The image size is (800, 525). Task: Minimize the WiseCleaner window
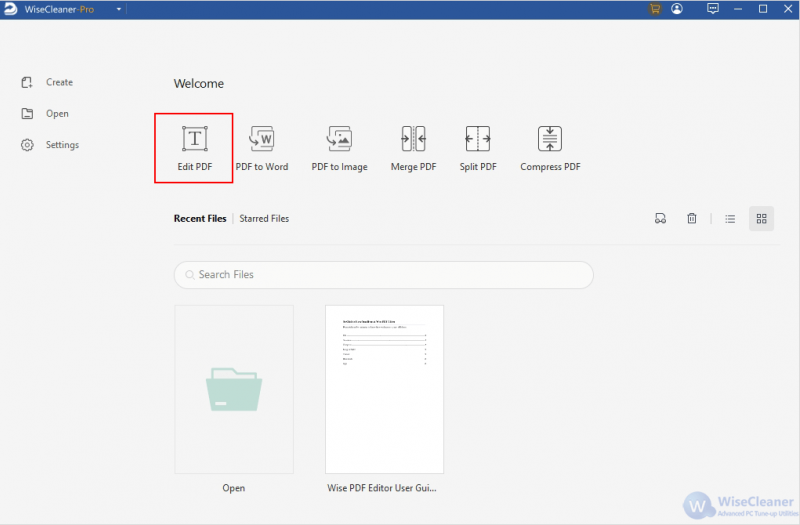pos(738,9)
